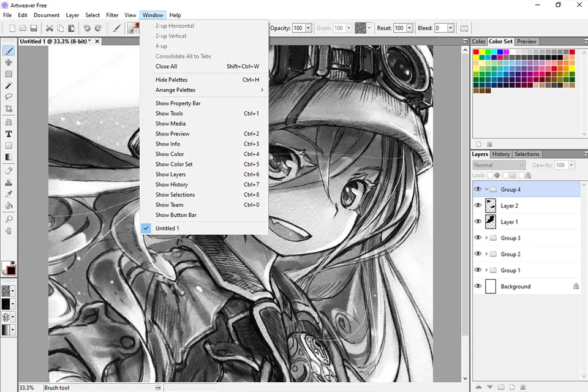Switch to the Color tab
Image resolution: width=588 pixels, height=392 pixels.
pos(478,42)
